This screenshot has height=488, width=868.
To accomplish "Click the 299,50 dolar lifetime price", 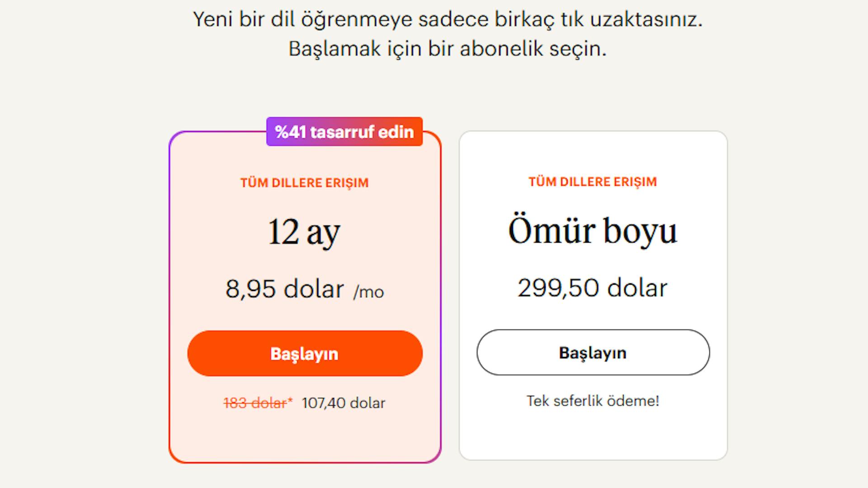I will [593, 286].
